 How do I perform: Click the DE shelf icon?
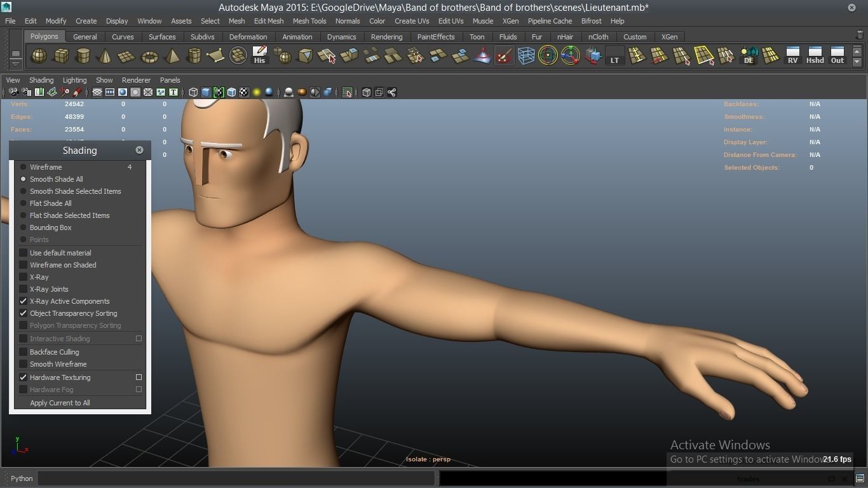[749, 56]
